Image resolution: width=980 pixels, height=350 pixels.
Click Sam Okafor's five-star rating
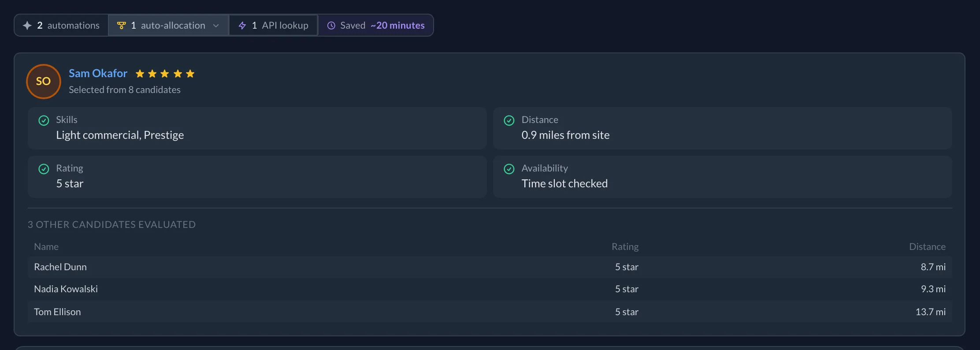[x=165, y=74]
